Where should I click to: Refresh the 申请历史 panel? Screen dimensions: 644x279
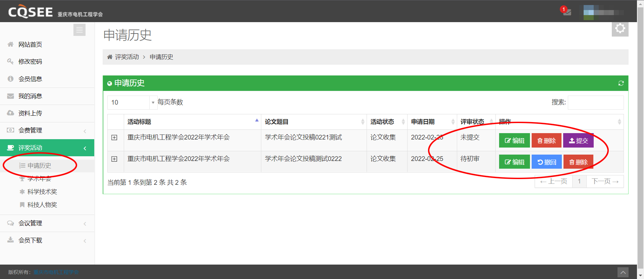(x=621, y=83)
